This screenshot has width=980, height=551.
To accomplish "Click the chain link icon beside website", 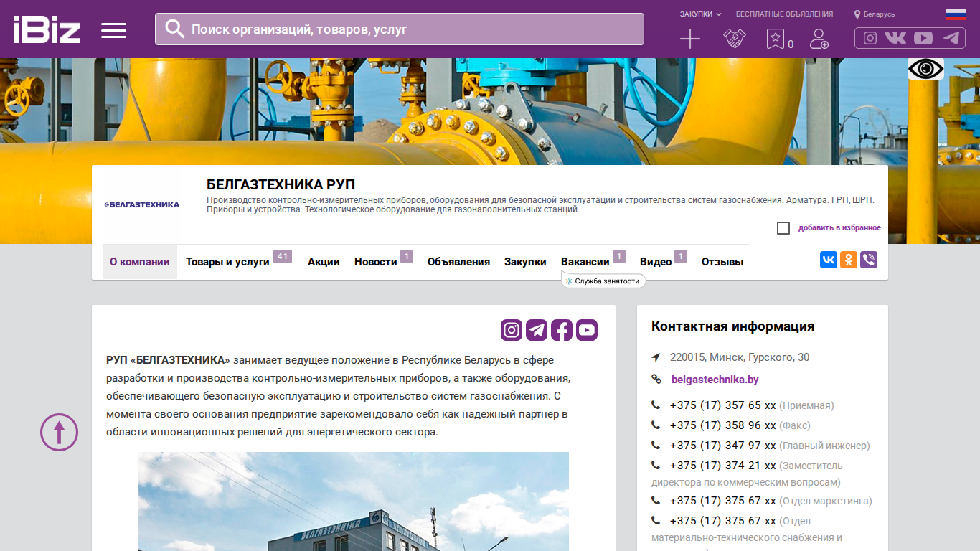I will point(656,380).
